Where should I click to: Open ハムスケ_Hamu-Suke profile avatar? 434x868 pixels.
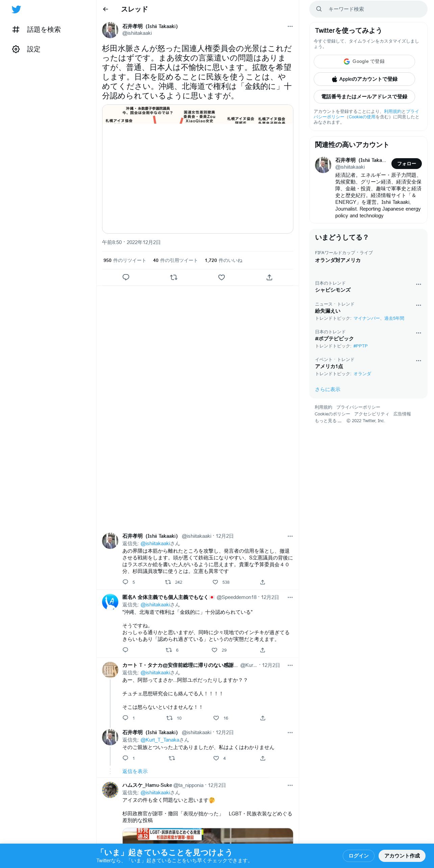point(110,790)
